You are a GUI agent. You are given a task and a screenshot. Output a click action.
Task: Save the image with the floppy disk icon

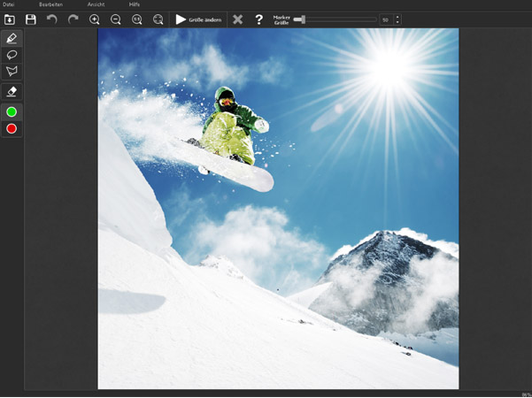click(x=31, y=19)
